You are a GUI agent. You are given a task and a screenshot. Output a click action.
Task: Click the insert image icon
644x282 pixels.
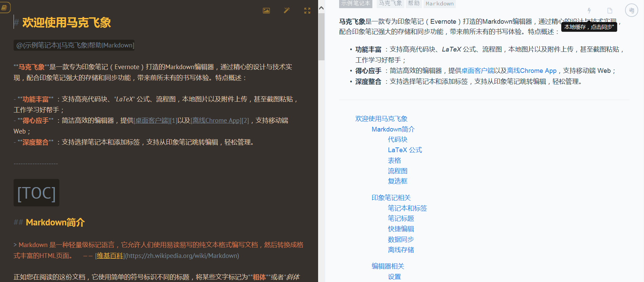(267, 11)
